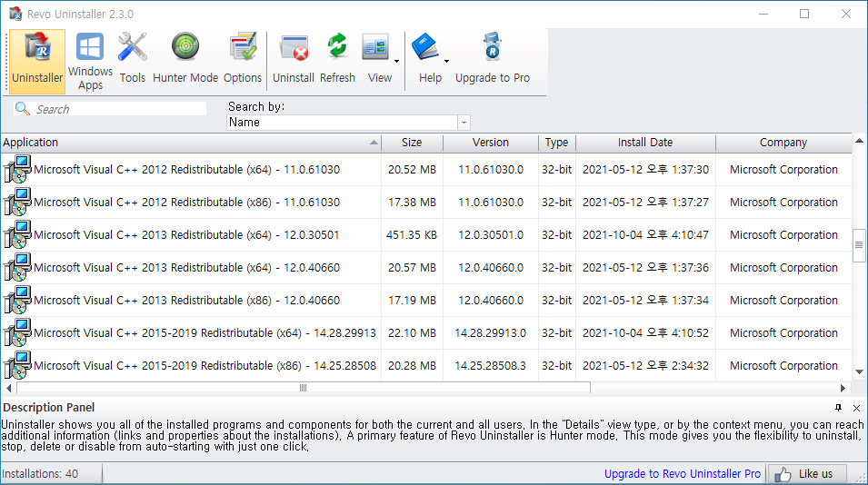
Task: Sort by the Version column header
Action: click(x=491, y=142)
